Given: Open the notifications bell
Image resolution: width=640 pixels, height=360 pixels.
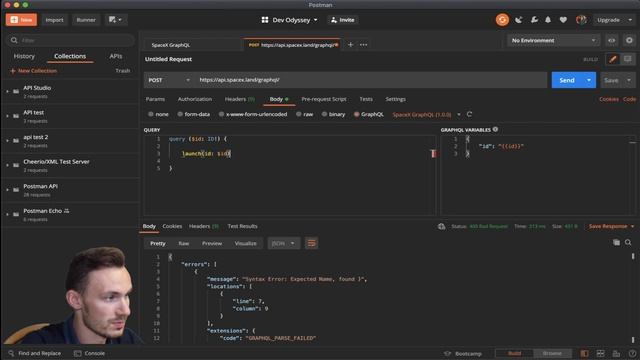Looking at the screenshot, I should coord(548,20).
